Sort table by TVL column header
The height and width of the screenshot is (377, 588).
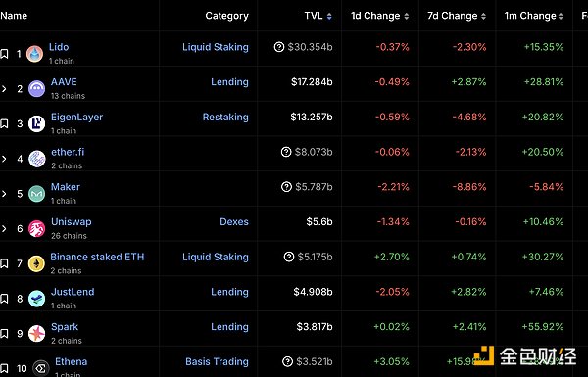[x=318, y=16]
